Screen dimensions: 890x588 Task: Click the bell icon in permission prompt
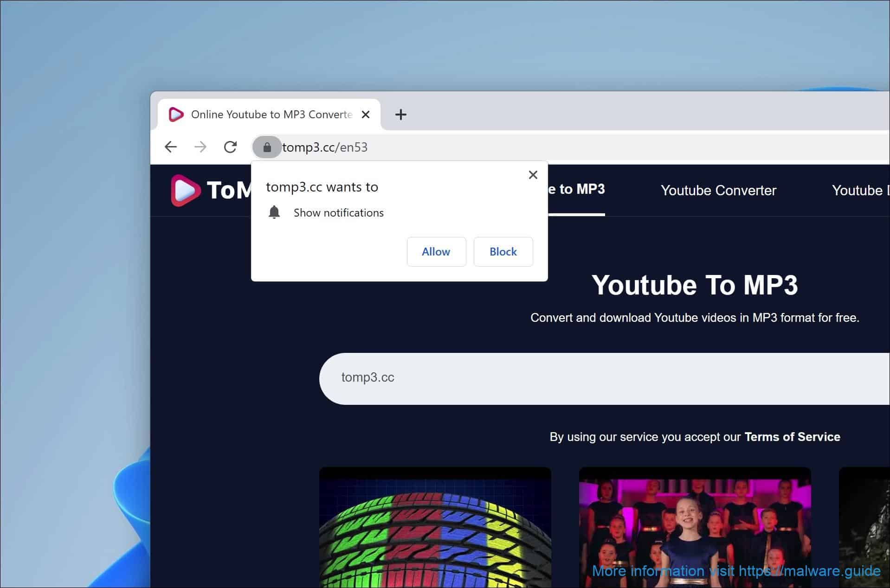click(x=274, y=212)
